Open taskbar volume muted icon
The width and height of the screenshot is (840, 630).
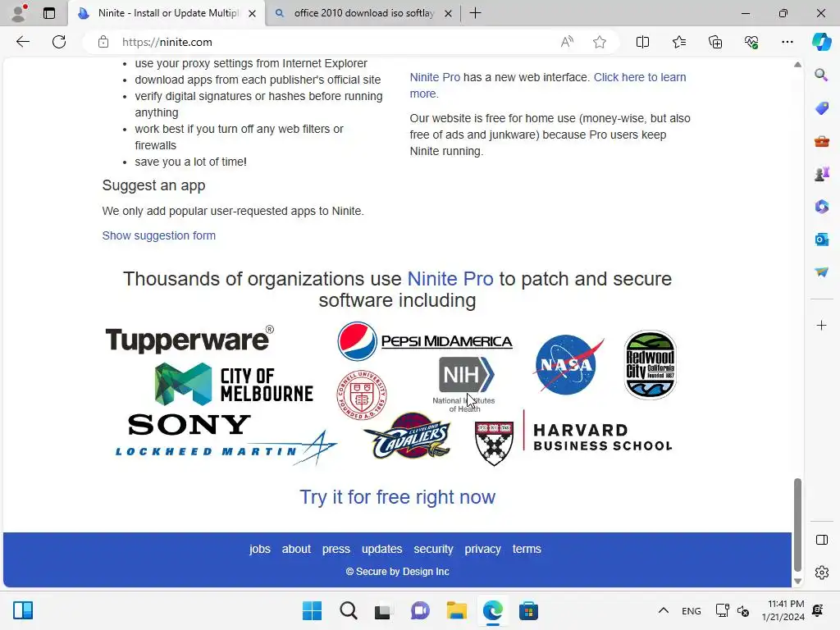tap(742, 610)
